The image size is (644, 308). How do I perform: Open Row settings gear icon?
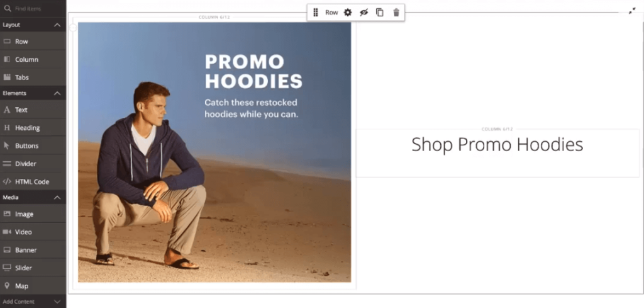click(x=347, y=13)
